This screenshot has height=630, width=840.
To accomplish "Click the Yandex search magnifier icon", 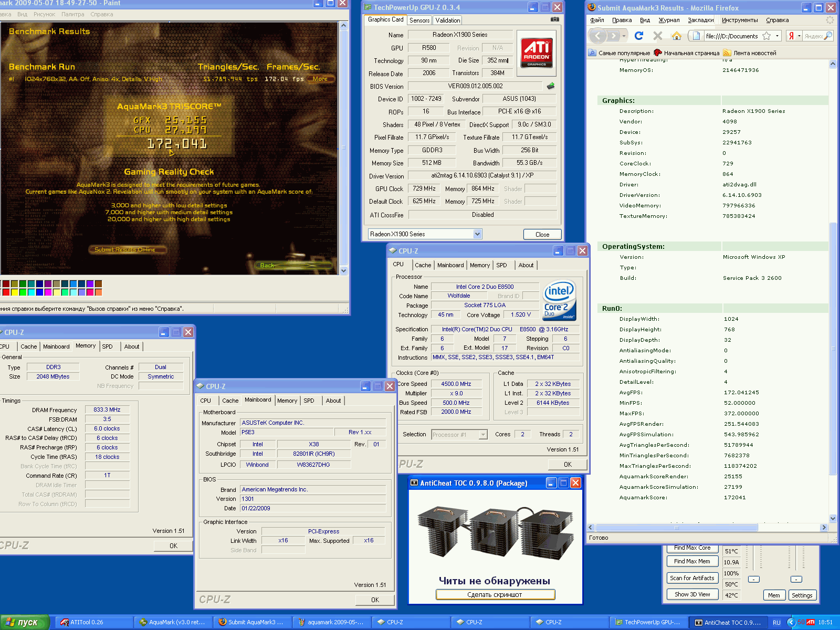I will [x=828, y=36].
